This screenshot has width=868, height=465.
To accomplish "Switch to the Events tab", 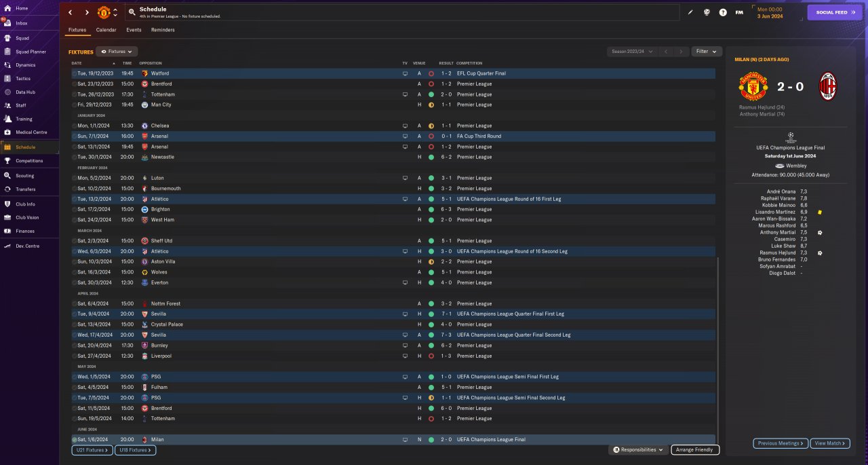I will point(134,30).
